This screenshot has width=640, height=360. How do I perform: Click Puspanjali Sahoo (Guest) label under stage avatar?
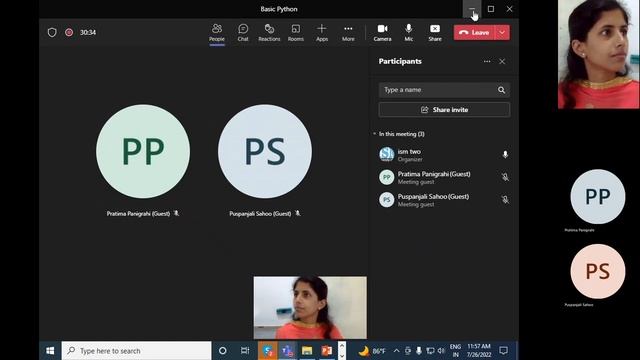coord(260,213)
